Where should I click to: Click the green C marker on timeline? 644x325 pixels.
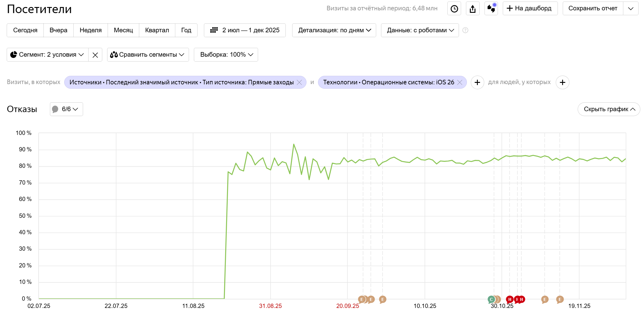click(491, 299)
